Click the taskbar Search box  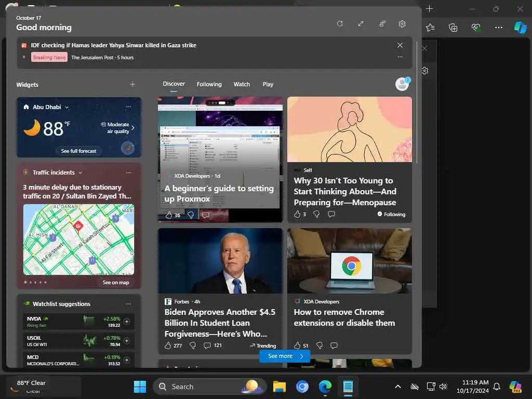(x=210, y=387)
